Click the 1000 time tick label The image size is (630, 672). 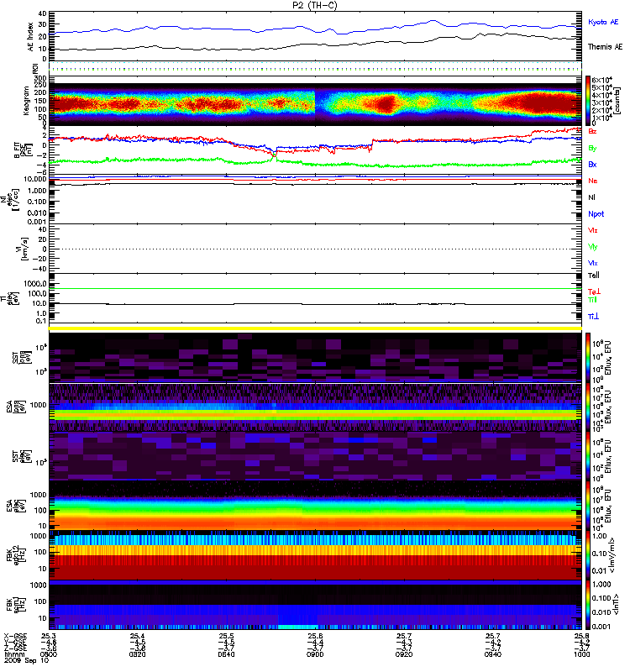click(x=581, y=654)
